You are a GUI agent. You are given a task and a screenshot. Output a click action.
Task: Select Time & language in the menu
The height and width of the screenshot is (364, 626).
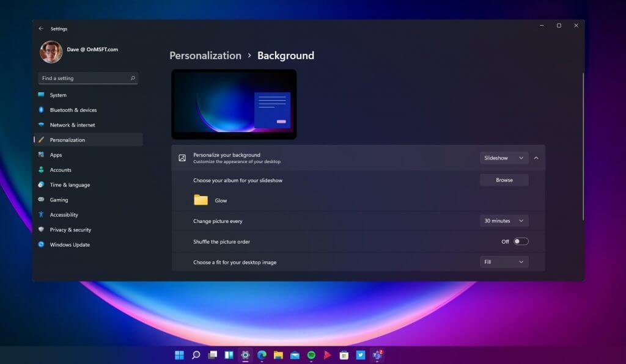coord(43,184)
